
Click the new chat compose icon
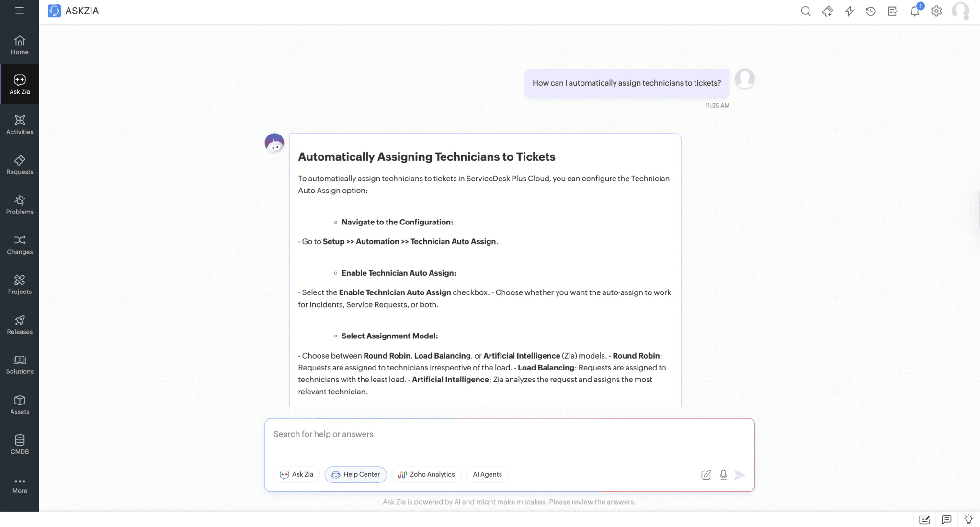[x=706, y=474]
